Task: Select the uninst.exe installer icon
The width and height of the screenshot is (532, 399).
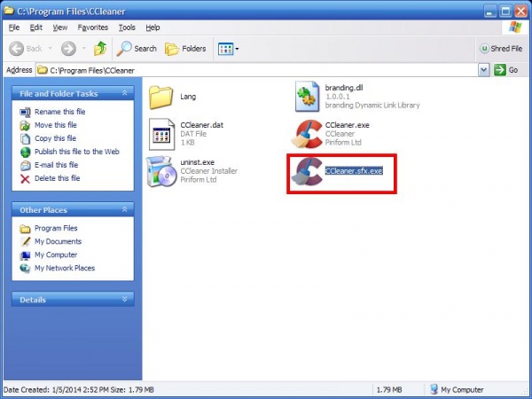Action: tap(161, 171)
